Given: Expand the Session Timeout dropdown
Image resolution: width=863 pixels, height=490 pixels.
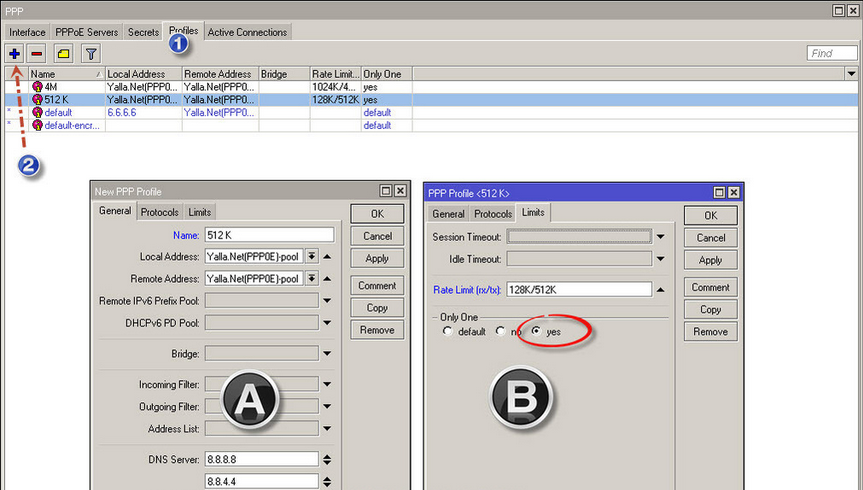Looking at the screenshot, I should [x=660, y=237].
